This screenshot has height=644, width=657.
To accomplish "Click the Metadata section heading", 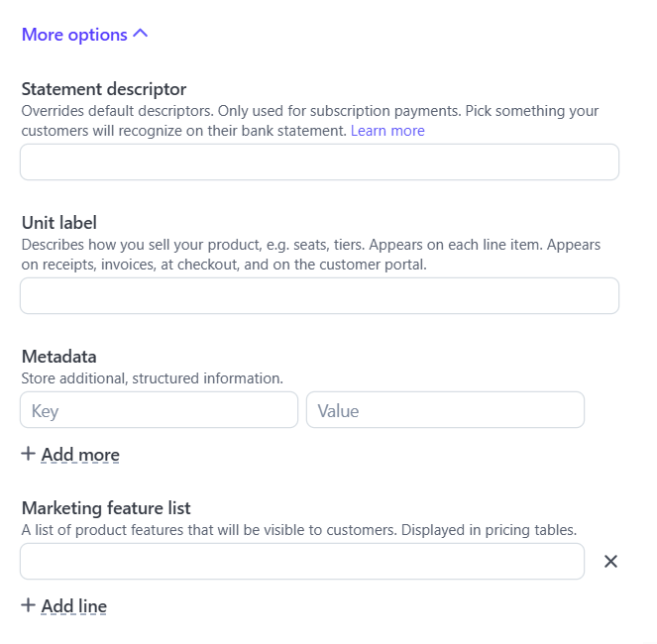I will click(58, 357).
